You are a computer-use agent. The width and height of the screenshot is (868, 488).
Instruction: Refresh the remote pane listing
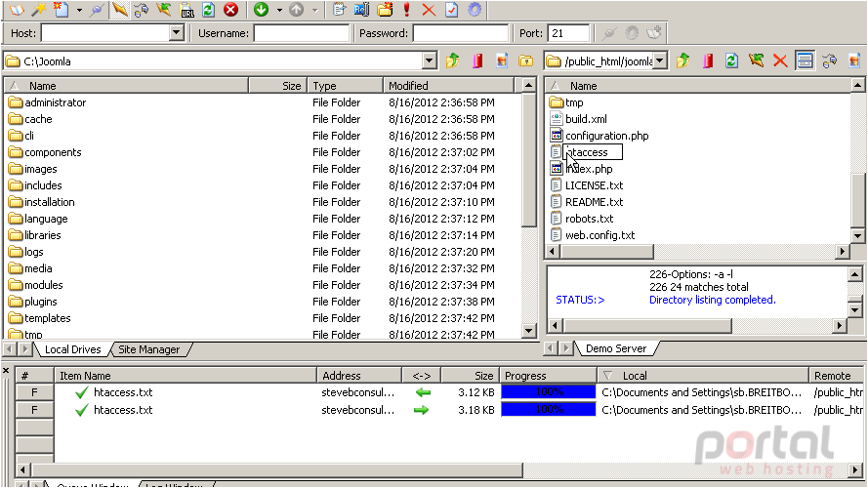tap(731, 61)
